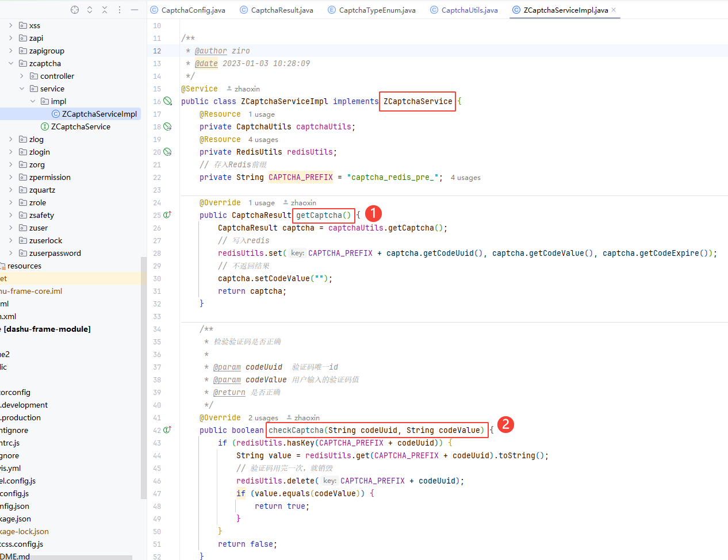The image size is (728, 560).
Task: Close the ZCaptchaServiceImpl.java tab
Action: pos(614,10)
